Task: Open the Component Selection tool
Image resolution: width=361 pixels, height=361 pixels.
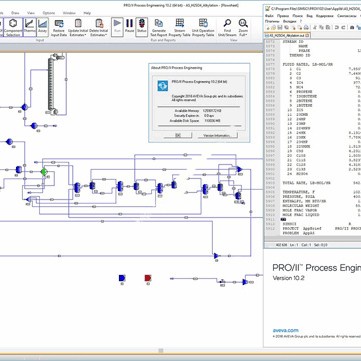Action: click(x=13, y=27)
